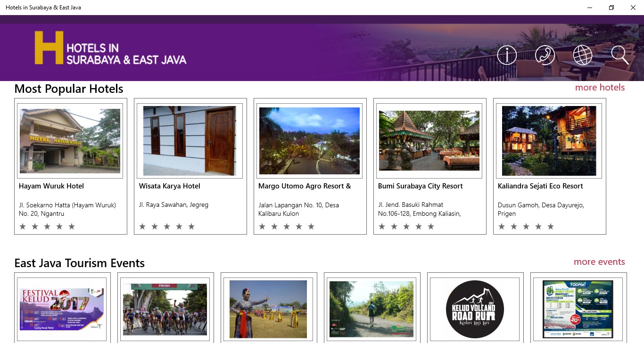The image size is (644, 343).
Task: Open Margo Utomo Agro Resort picture
Action: tap(309, 141)
